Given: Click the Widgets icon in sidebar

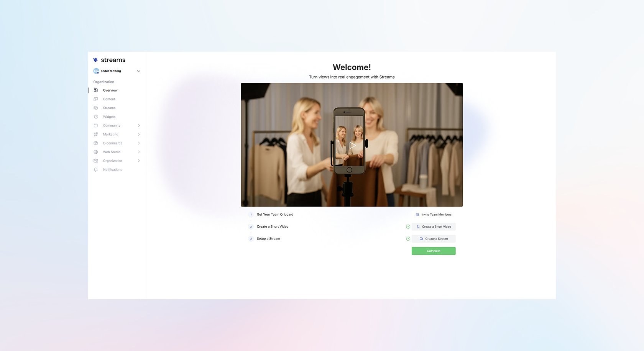Looking at the screenshot, I should tap(96, 117).
